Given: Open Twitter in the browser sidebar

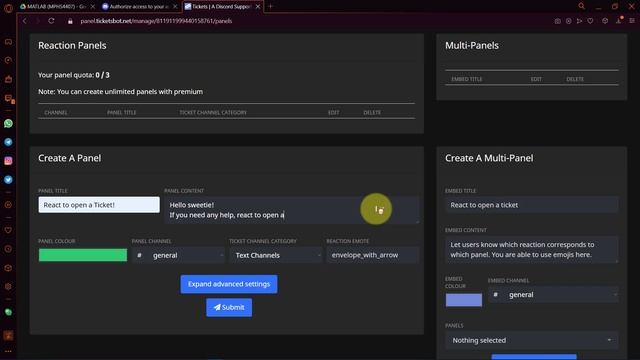Looking at the screenshot, I should [x=8, y=180].
